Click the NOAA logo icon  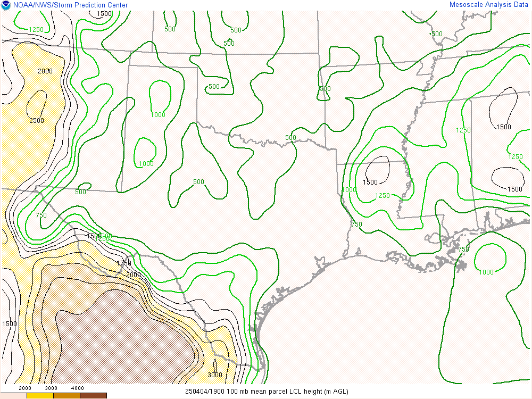tap(6, 5)
